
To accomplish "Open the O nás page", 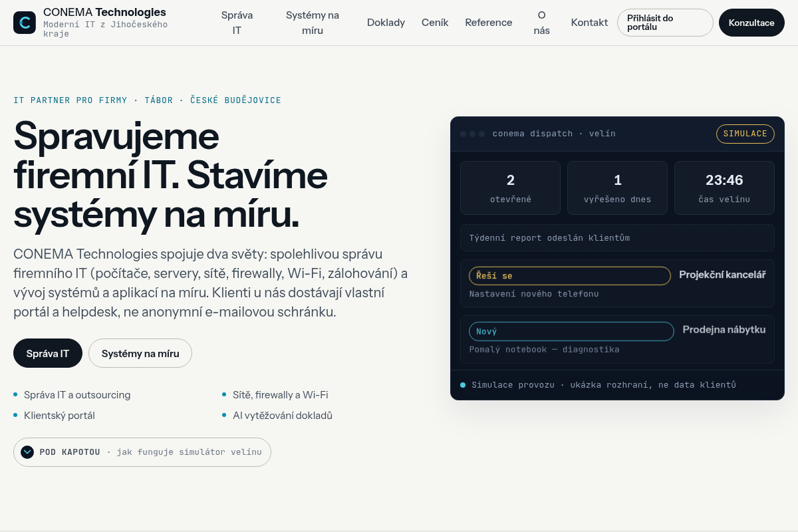I will pyautogui.click(x=542, y=23).
